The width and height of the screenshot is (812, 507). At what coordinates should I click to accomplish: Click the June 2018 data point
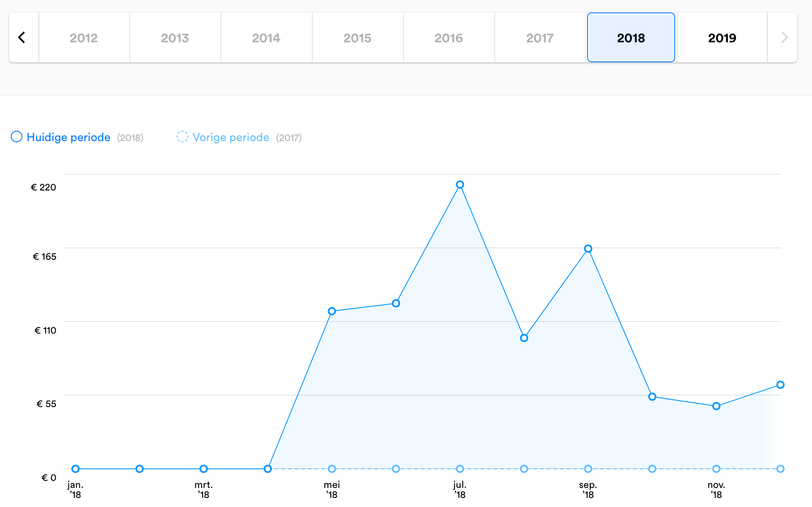pos(396,303)
